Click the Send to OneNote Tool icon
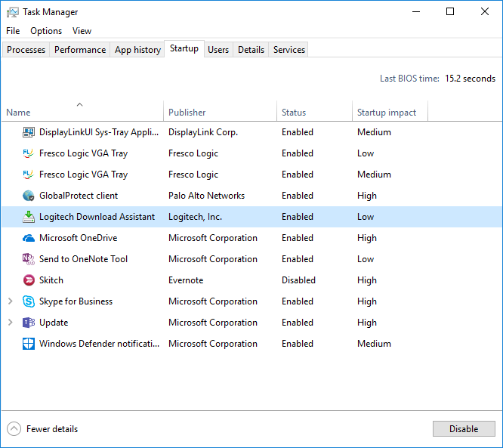The image size is (503, 448). (x=29, y=259)
